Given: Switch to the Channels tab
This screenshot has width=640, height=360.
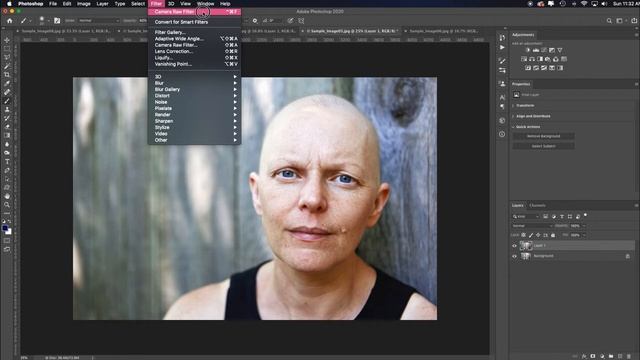Looking at the screenshot, I should coord(538,205).
